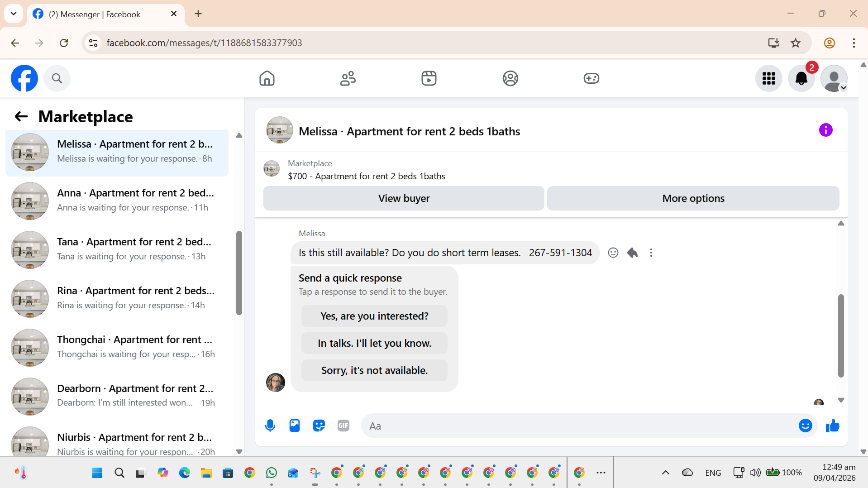Viewport: 868px width, 488px height.
Task: Open Dearborn's apartment conversation
Action: [117, 397]
